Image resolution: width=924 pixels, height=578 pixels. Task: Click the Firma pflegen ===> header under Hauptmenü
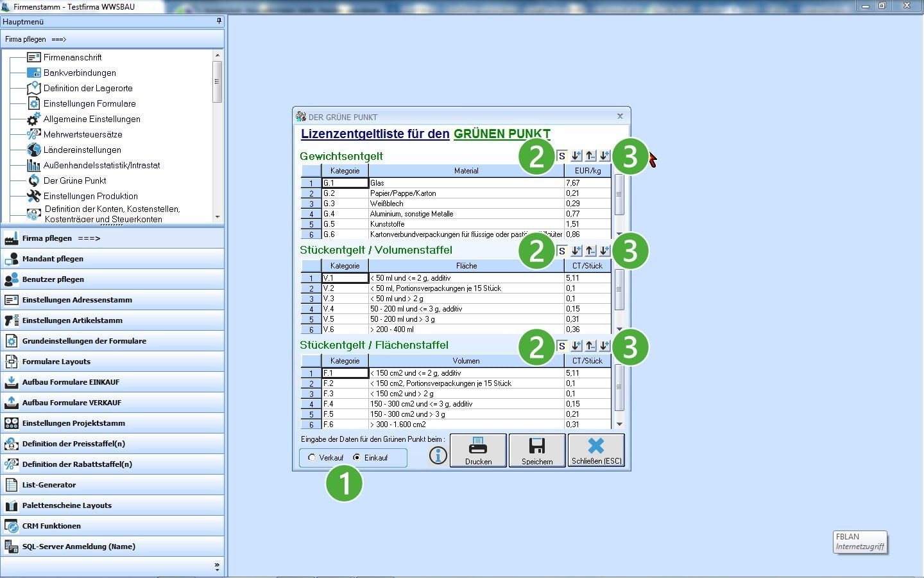[x=112, y=39]
